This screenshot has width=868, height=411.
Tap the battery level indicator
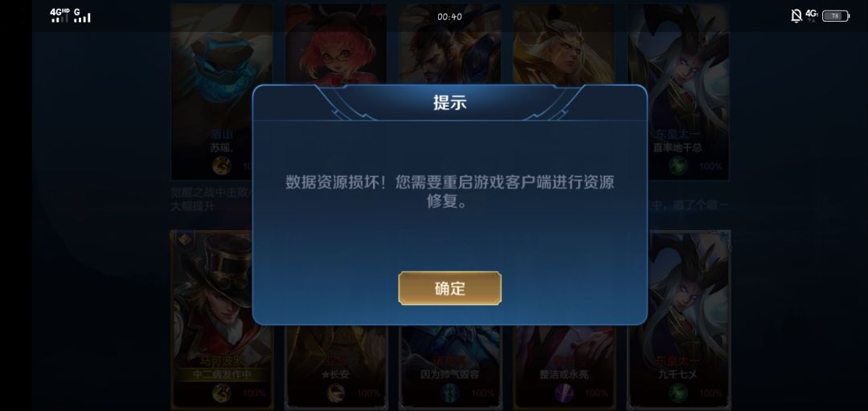tap(836, 16)
